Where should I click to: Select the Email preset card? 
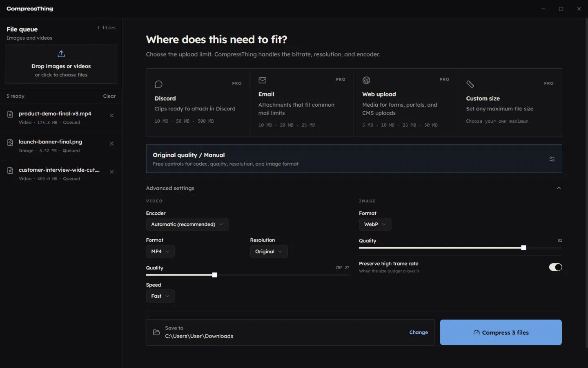[302, 102]
